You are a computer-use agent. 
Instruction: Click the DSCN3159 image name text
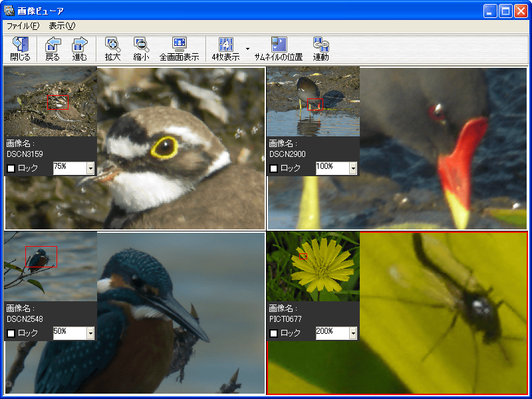(x=25, y=154)
